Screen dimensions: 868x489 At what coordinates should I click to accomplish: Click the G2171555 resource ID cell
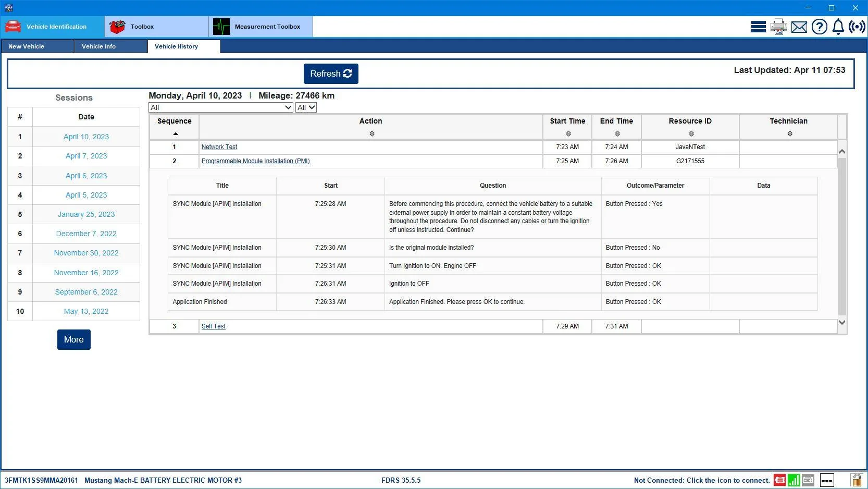(690, 161)
